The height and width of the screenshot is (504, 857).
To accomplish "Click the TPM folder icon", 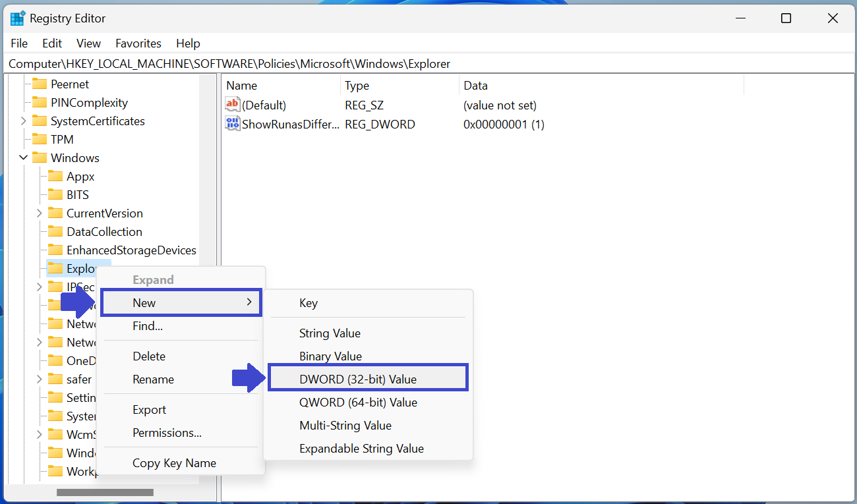I will [40, 139].
